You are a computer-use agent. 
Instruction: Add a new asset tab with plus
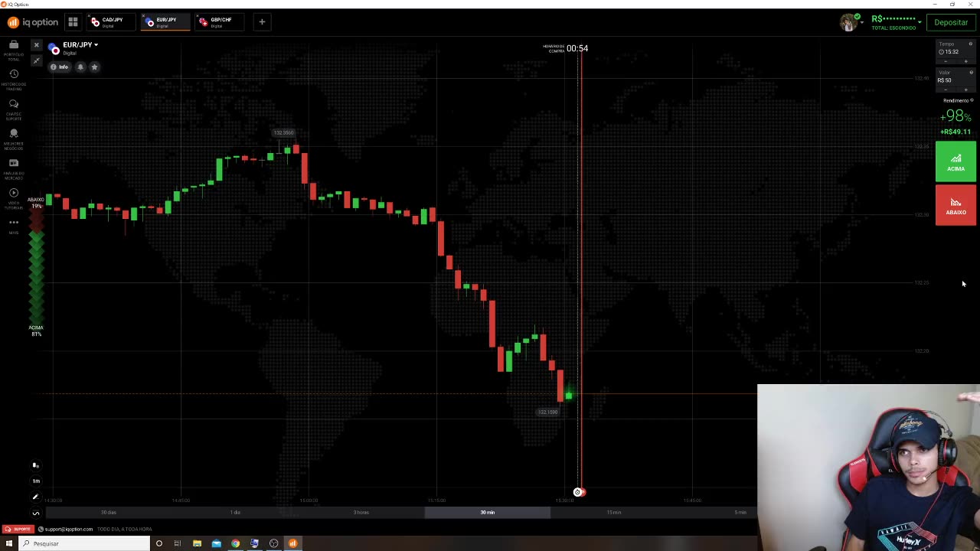[x=262, y=22]
